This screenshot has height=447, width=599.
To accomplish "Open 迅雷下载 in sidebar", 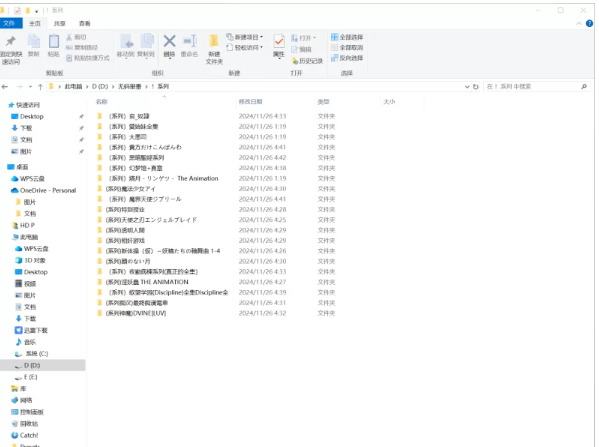I will [31, 330].
